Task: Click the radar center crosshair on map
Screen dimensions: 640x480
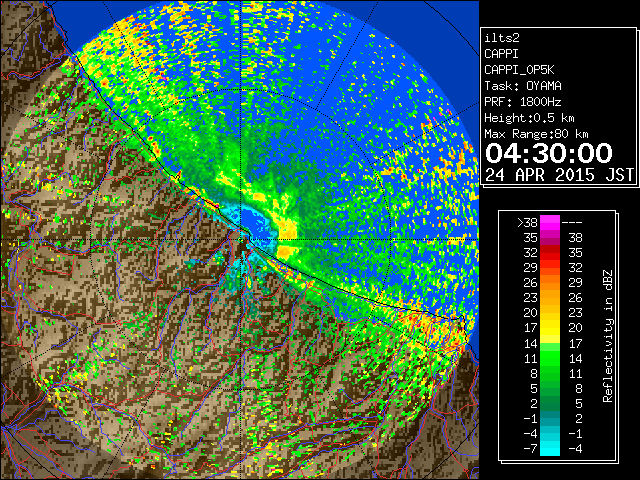Action: coord(242,239)
